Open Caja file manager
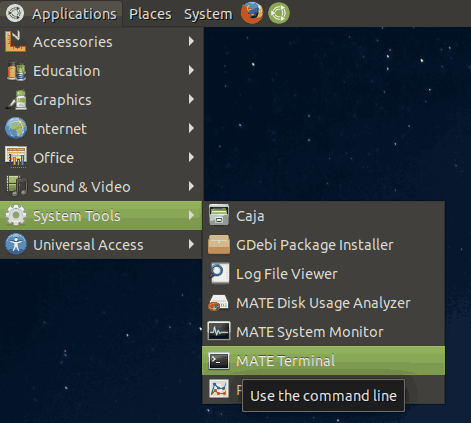Image resolution: width=471 pixels, height=423 pixels. tap(323, 216)
